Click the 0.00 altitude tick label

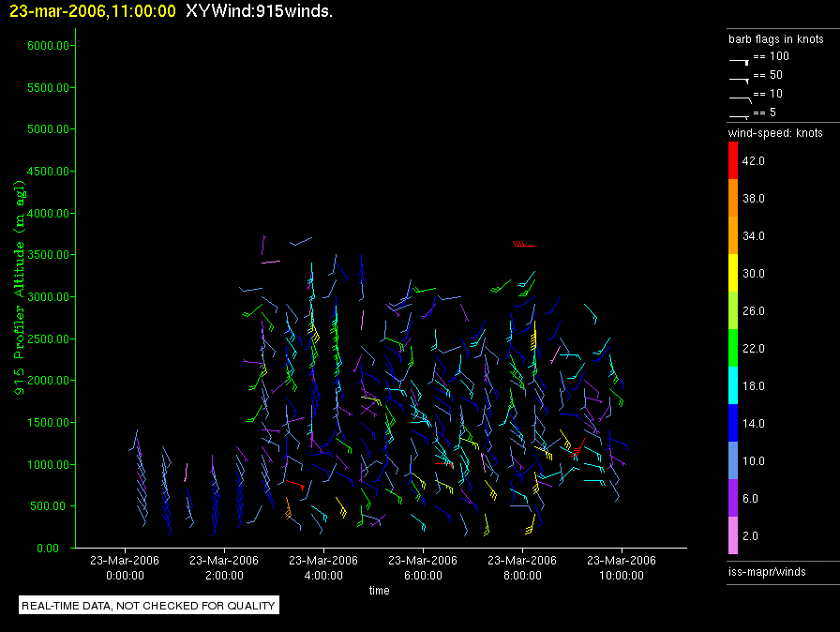[x=48, y=548]
